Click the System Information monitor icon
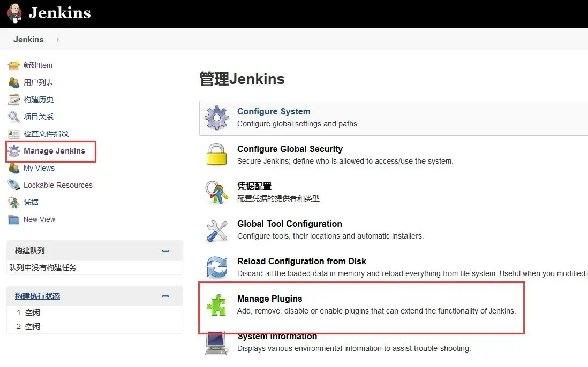This screenshot has width=588, height=367. click(x=216, y=343)
